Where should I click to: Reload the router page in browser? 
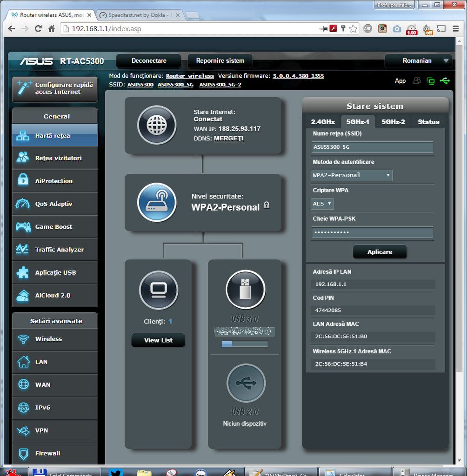click(38, 28)
